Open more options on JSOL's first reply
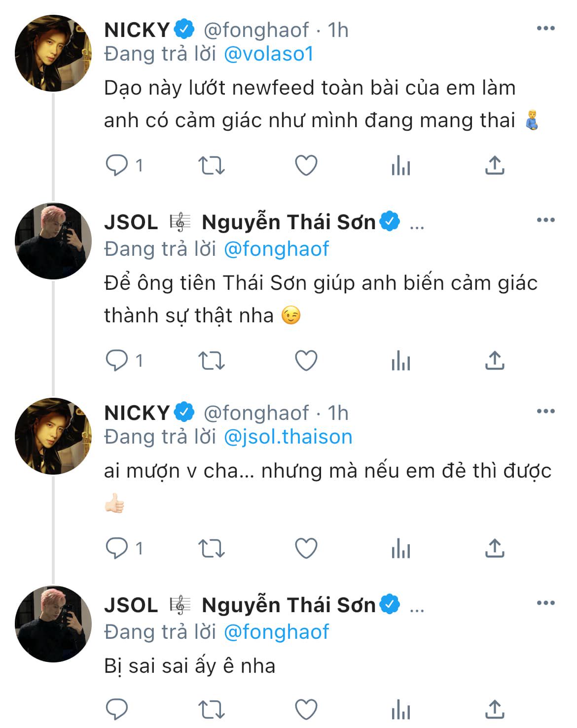Viewport: 577px width, 728px height. click(x=546, y=220)
